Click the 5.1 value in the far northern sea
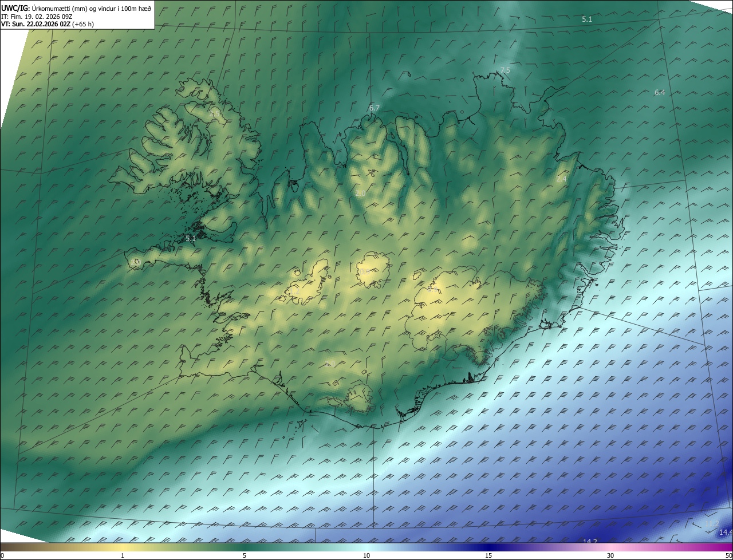733x560 pixels. pyautogui.click(x=587, y=19)
